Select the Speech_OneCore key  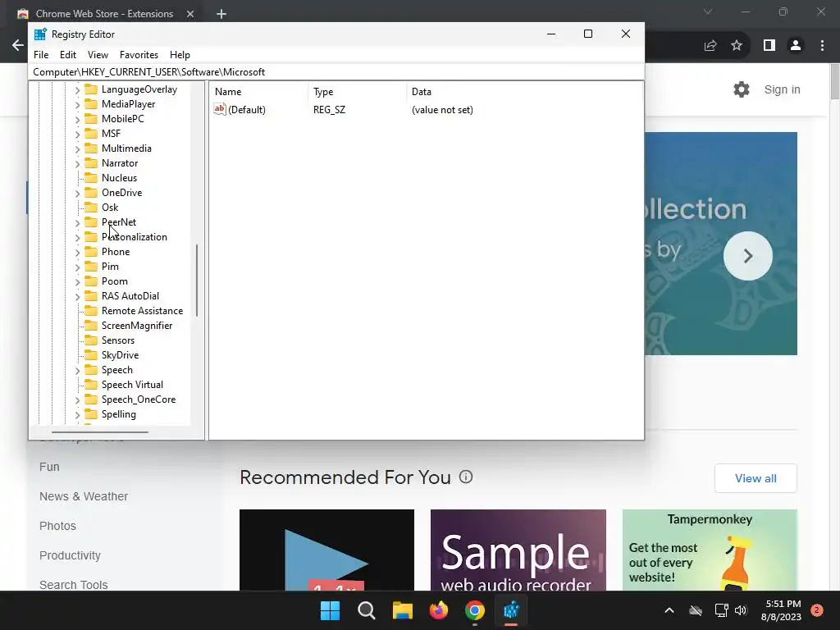(x=139, y=399)
